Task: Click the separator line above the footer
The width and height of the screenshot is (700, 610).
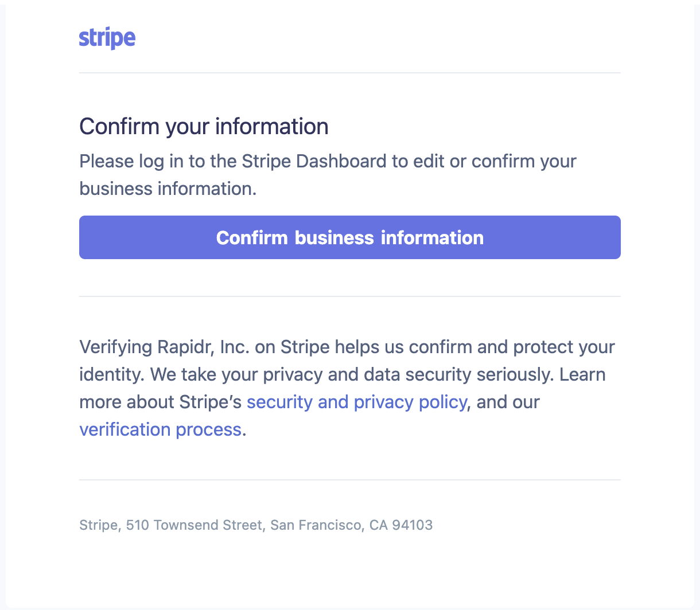Action: [350, 480]
